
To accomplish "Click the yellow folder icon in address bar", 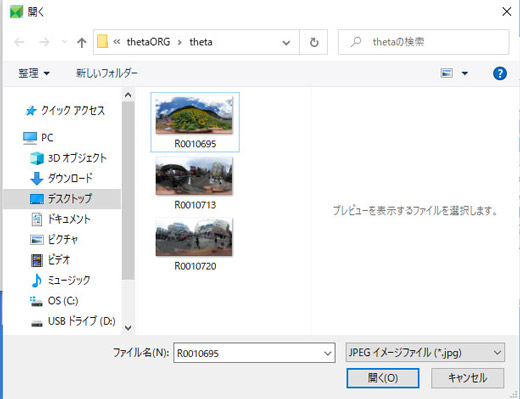I will coord(102,42).
